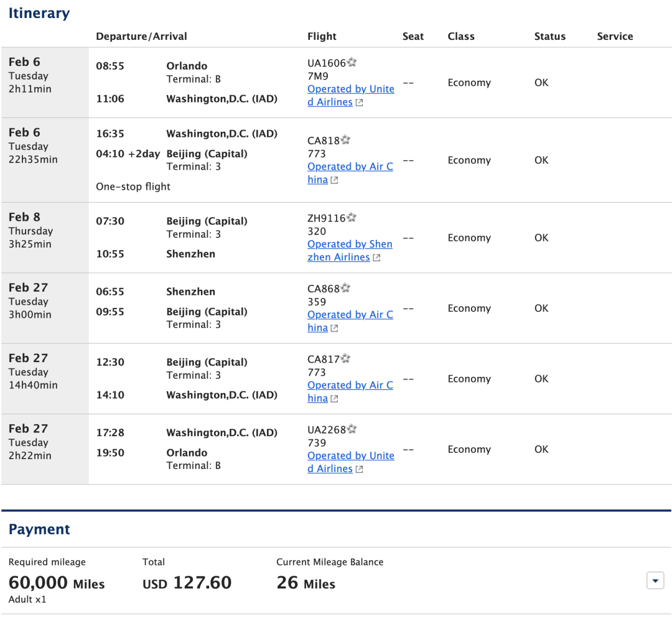This screenshot has height=622, width=672.
Task: Open Operated by Air China link for CA817
Action: [350, 391]
